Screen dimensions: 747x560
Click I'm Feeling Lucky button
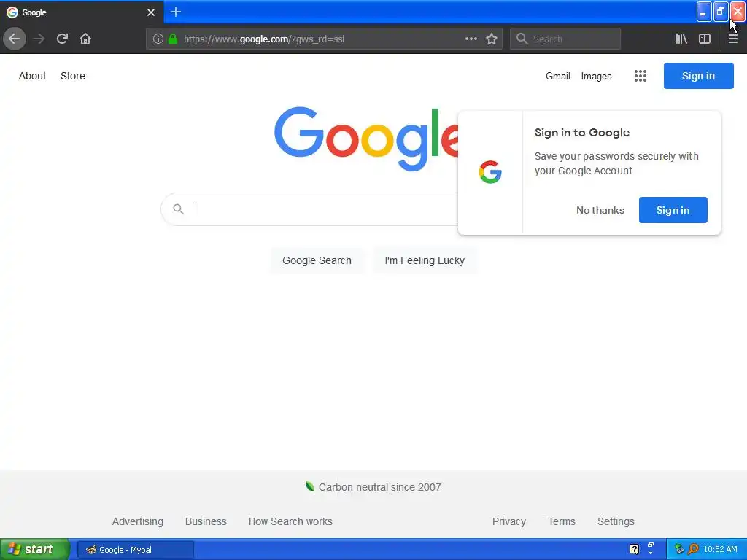(x=425, y=260)
